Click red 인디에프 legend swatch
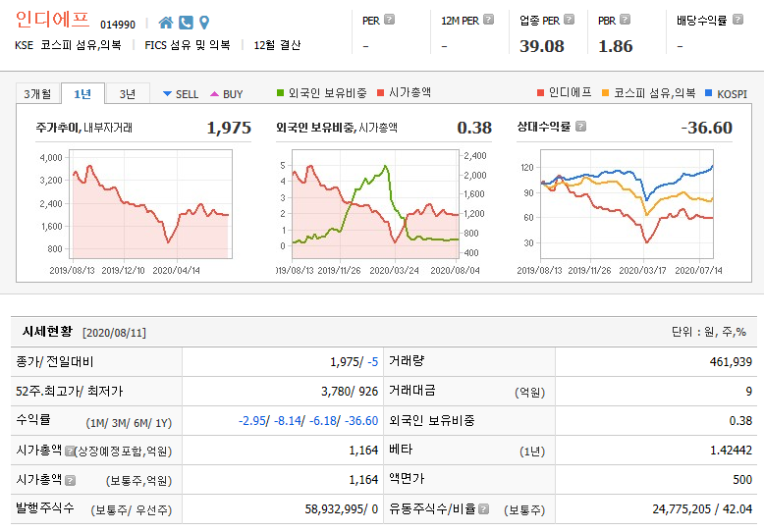The width and height of the screenshot is (764, 532). [540, 92]
